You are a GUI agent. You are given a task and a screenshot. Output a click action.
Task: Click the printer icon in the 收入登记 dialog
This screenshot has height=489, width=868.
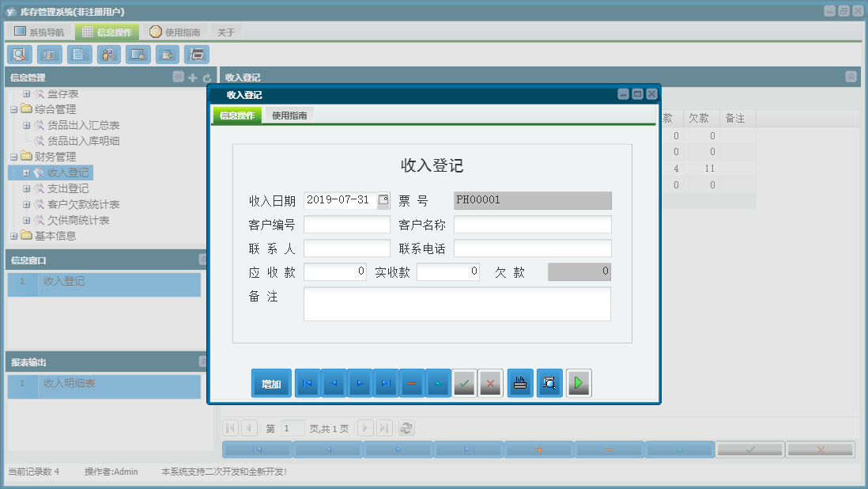pyautogui.click(x=519, y=383)
